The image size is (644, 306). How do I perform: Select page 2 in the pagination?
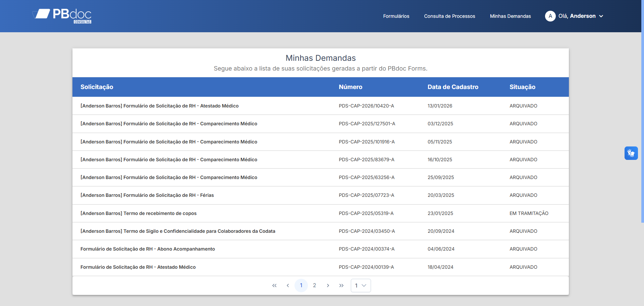click(x=315, y=286)
